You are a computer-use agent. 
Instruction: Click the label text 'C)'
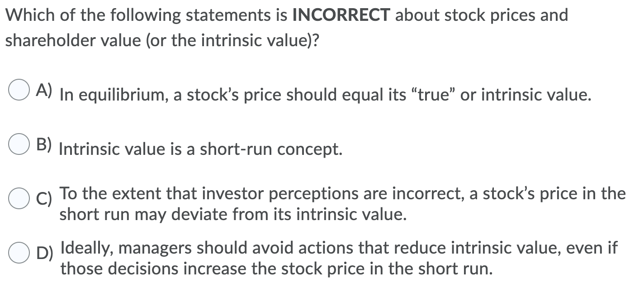pyautogui.click(x=43, y=198)
